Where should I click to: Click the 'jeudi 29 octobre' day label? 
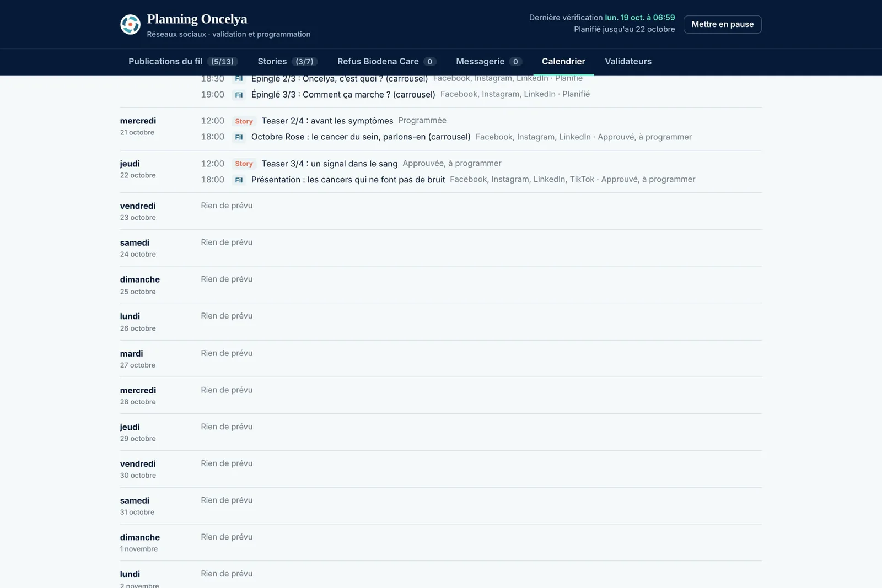[x=138, y=433]
